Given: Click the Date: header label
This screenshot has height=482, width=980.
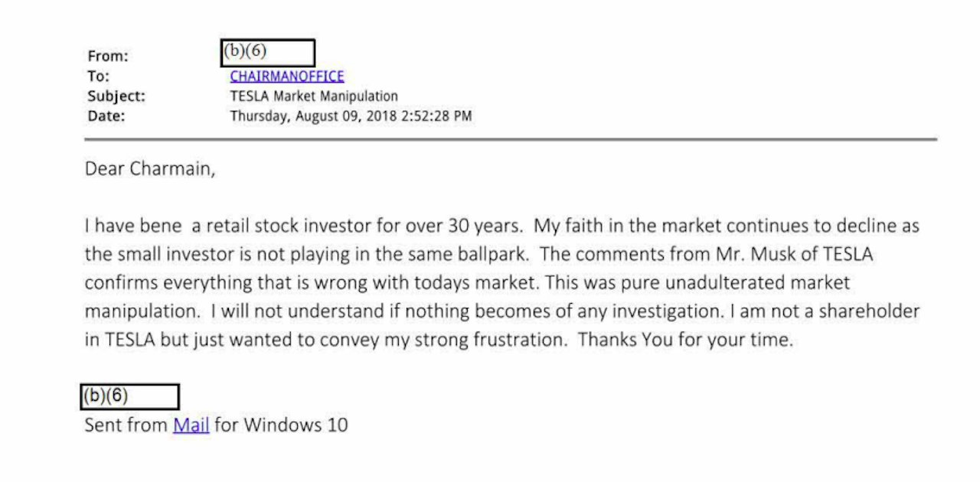Looking at the screenshot, I should pyautogui.click(x=106, y=116).
